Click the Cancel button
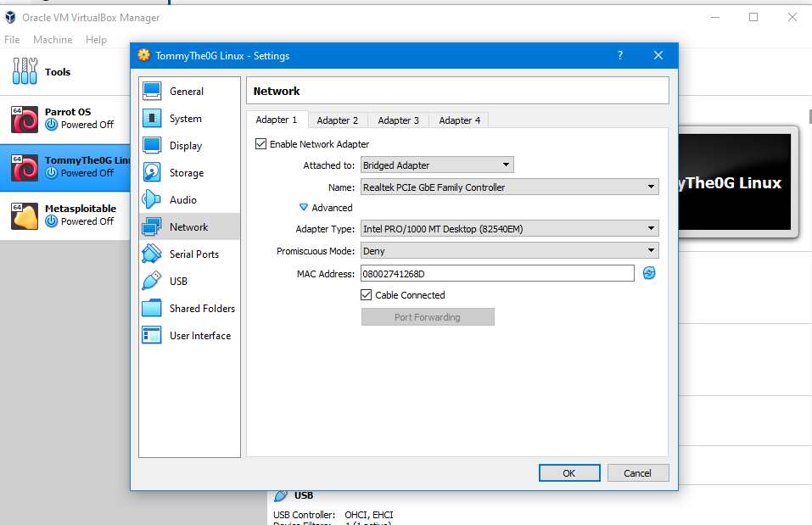812x525 pixels. (x=637, y=472)
